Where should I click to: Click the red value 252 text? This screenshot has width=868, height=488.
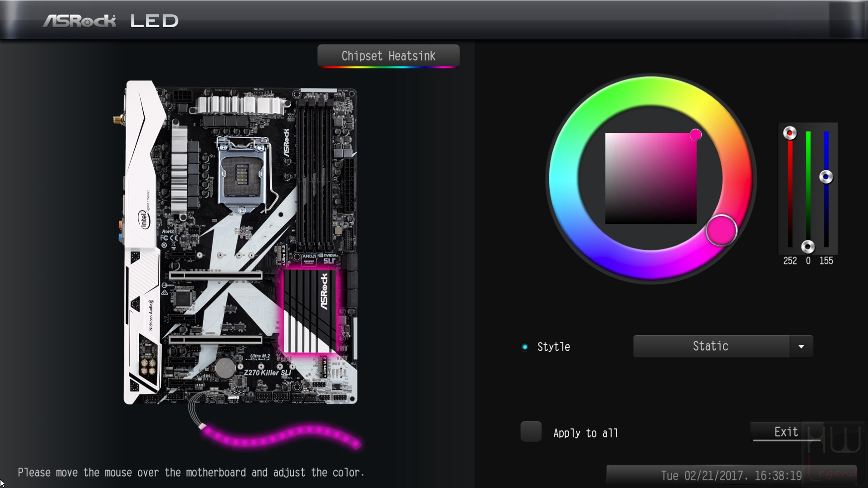[x=790, y=261]
